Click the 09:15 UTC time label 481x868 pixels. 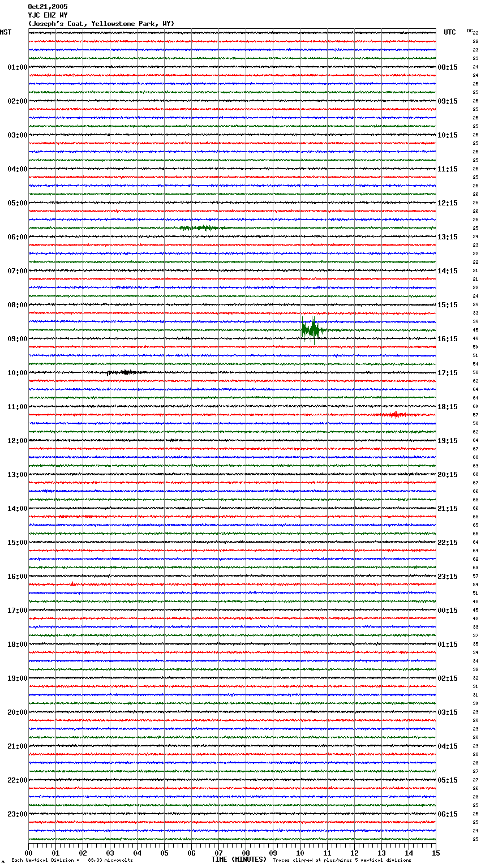[448, 101]
